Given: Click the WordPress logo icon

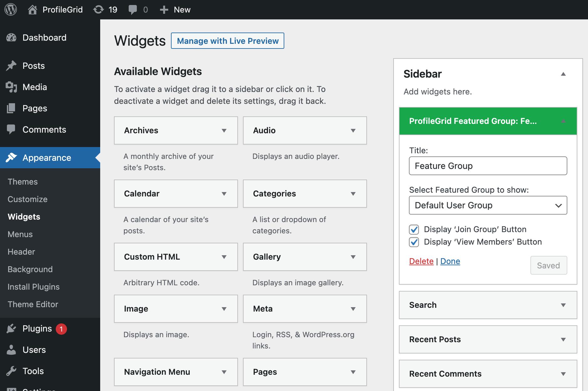Looking at the screenshot, I should click(x=11, y=10).
